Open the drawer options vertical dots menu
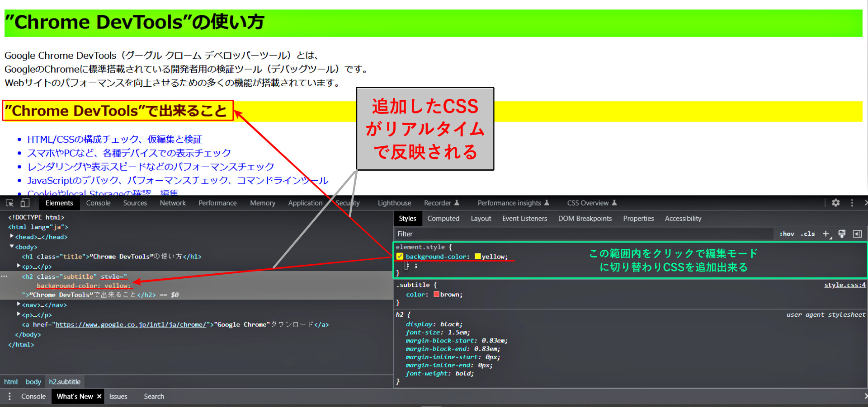This screenshot has width=868, height=407. click(x=9, y=396)
